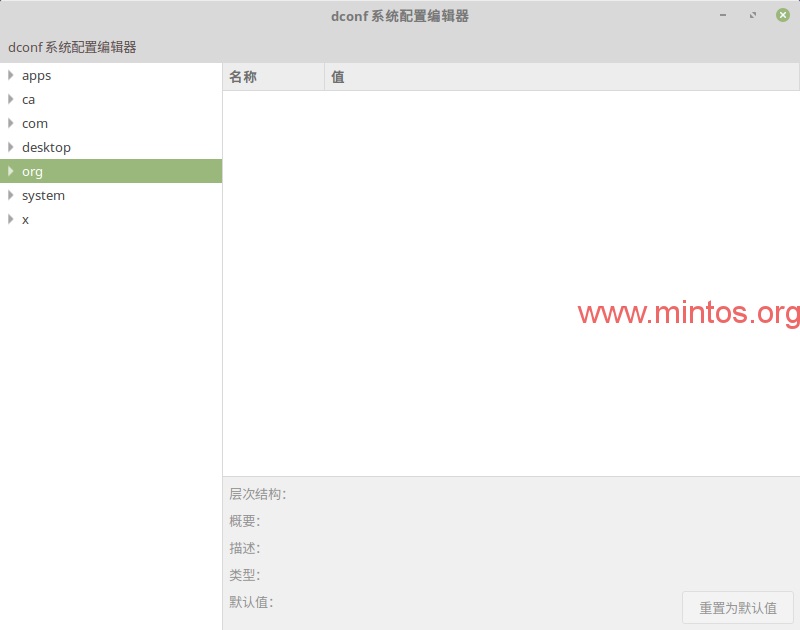The width and height of the screenshot is (800, 630).
Task: Open the dconf 系统配置编辑器 app menu
Action: coord(72,47)
